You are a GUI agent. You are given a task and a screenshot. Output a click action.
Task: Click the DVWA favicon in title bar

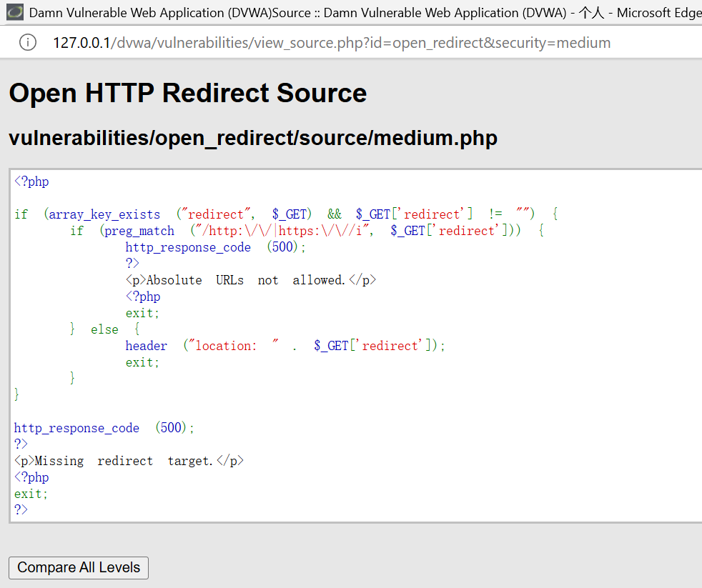(x=15, y=12)
